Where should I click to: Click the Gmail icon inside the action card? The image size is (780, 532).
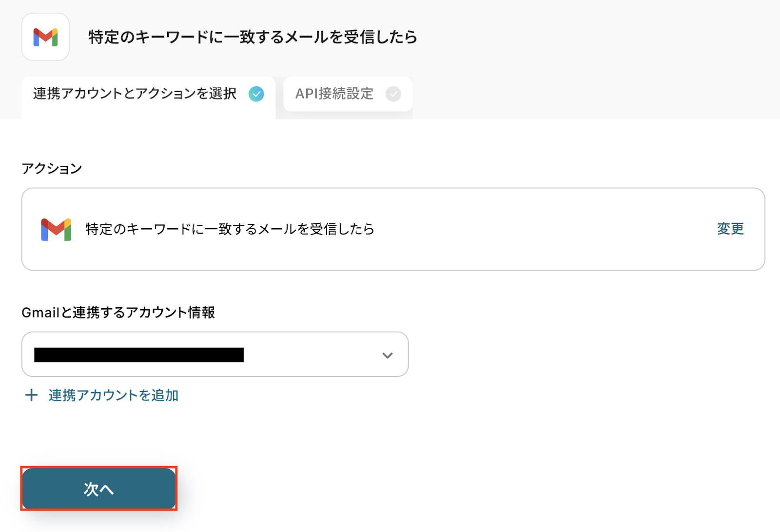point(56,229)
